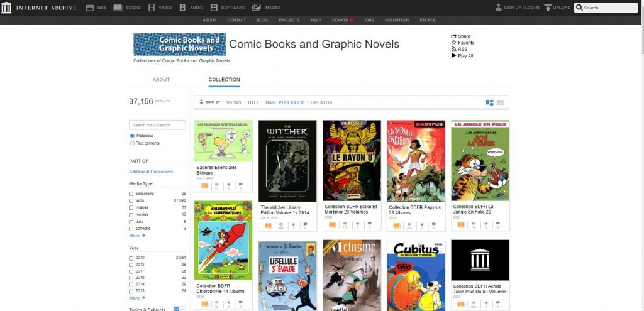Select the Metadata radio button

[132, 136]
